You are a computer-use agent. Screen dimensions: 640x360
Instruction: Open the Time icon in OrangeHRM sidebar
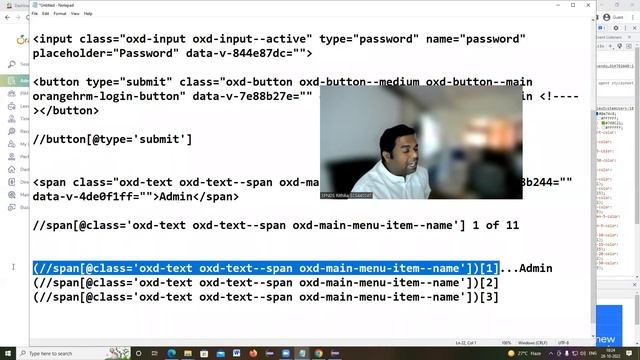(12, 119)
